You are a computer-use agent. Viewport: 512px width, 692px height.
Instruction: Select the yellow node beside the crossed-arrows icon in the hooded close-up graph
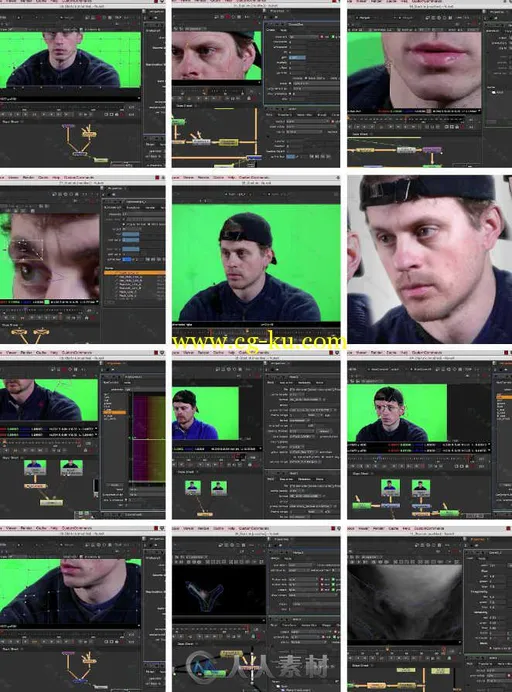pyautogui.click(x=228, y=142)
